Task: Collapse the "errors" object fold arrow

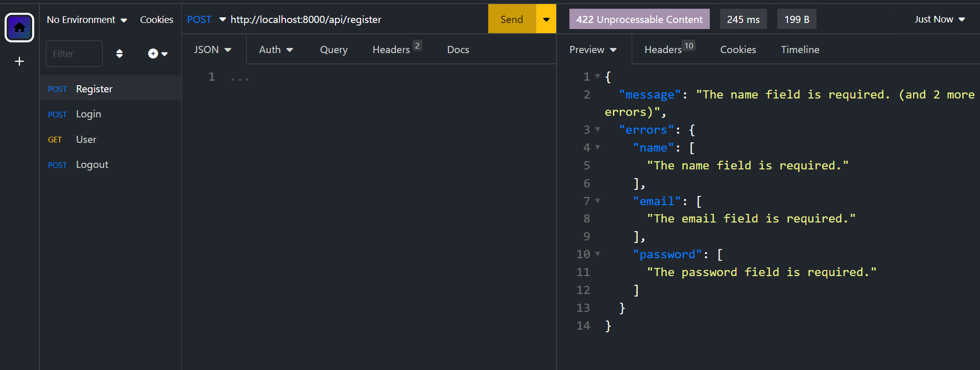Action: (597, 130)
